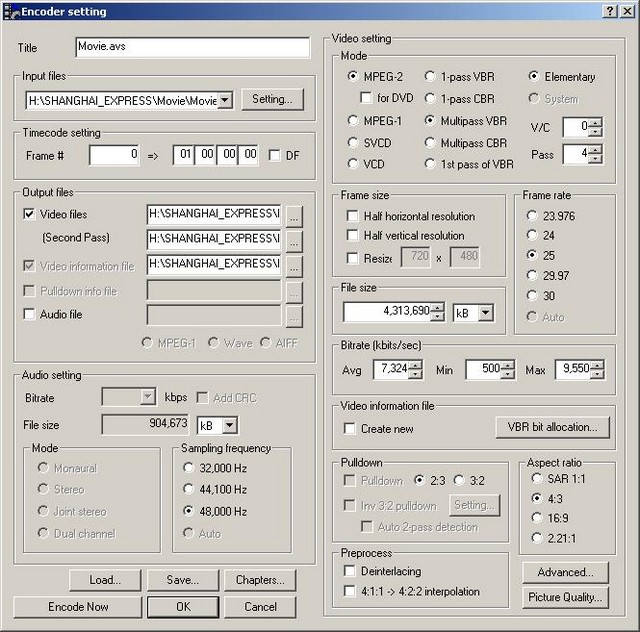Toggle the DF drop-frame checkbox
This screenshot has height=632, width=640.
[274, 155]
